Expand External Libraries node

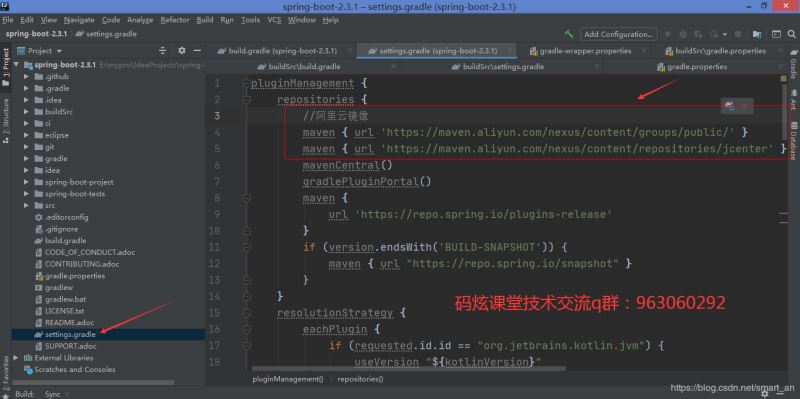(x=16, y=358)
